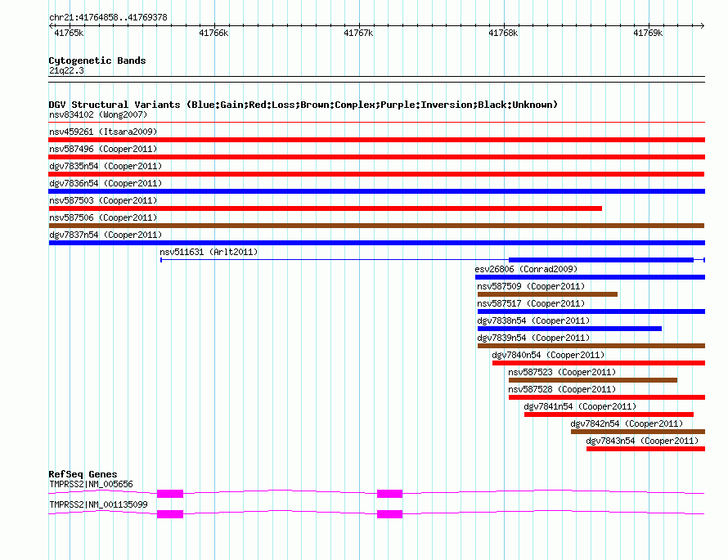728x560 pixels.
Task: Select the nsv459261 (Itsara2009) red bar
Action: 376,140
